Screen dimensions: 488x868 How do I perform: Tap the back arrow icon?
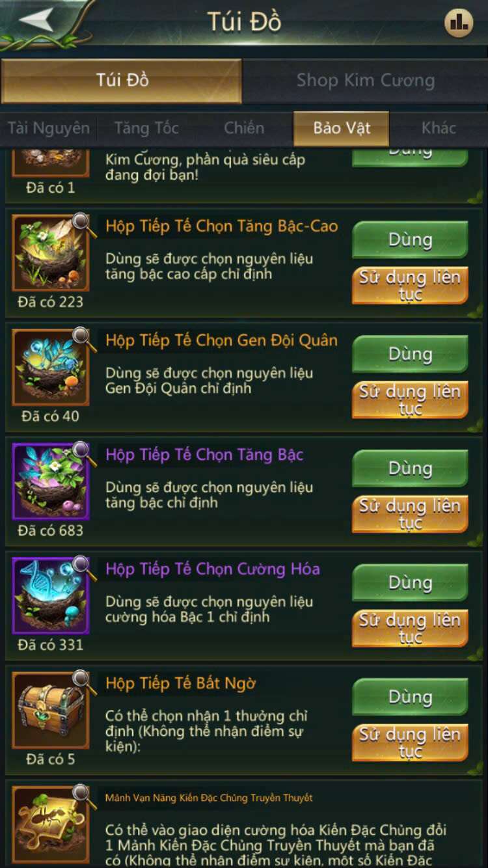(36, 20)
